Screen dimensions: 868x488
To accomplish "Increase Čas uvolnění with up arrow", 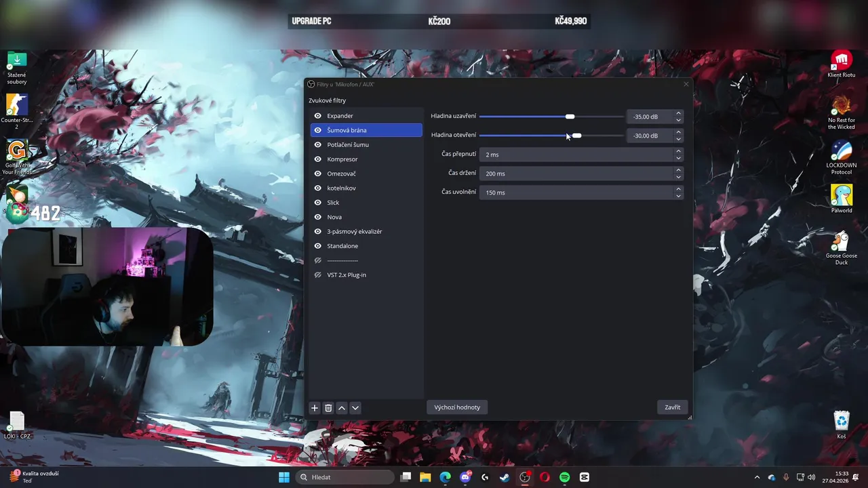I will (x=678, y=189).
